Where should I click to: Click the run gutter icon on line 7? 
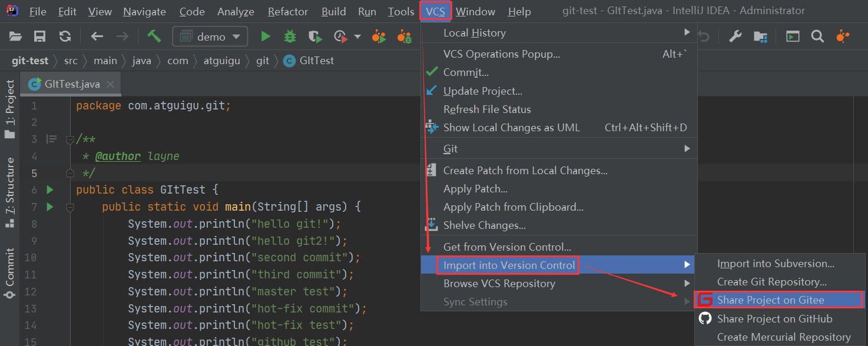click(49, 207)
